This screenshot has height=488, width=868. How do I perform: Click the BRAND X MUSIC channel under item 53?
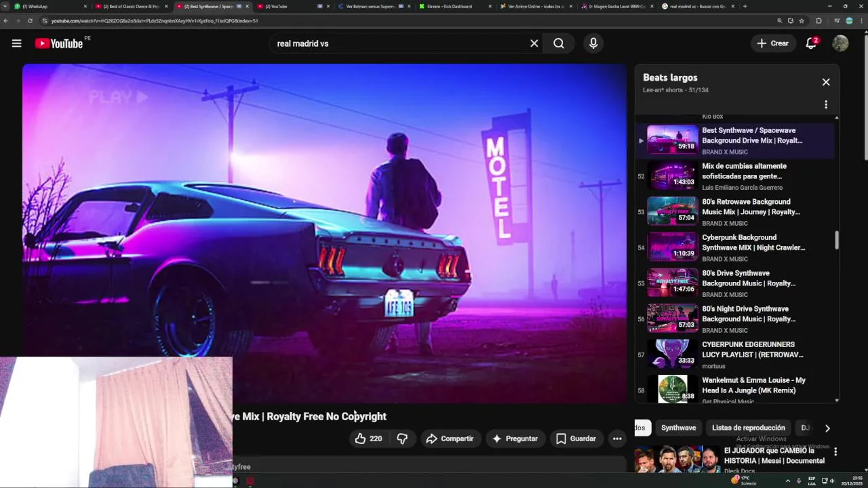tap(725, 224)
